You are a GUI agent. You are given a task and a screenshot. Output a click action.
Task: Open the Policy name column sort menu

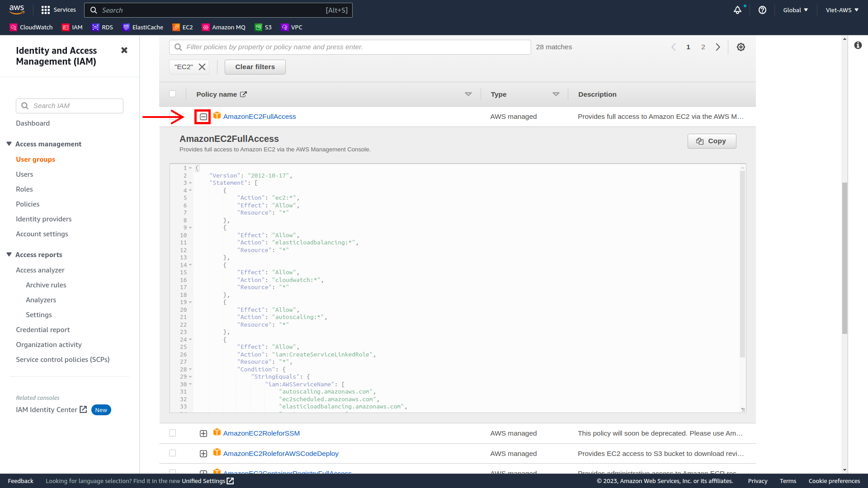[x=468, y=94]
